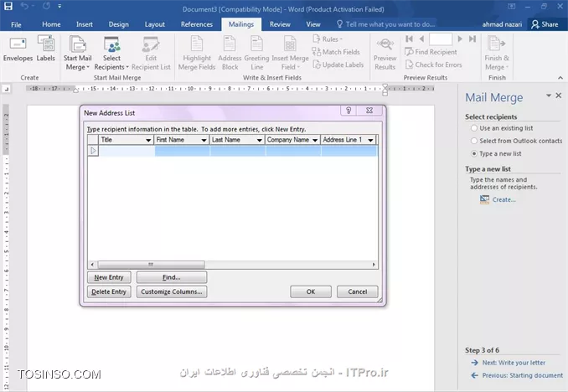The height and width of the screenshot is (392, 568).
Task: Open the File tab
Action: pyautogui.click(x=16, y=24)
